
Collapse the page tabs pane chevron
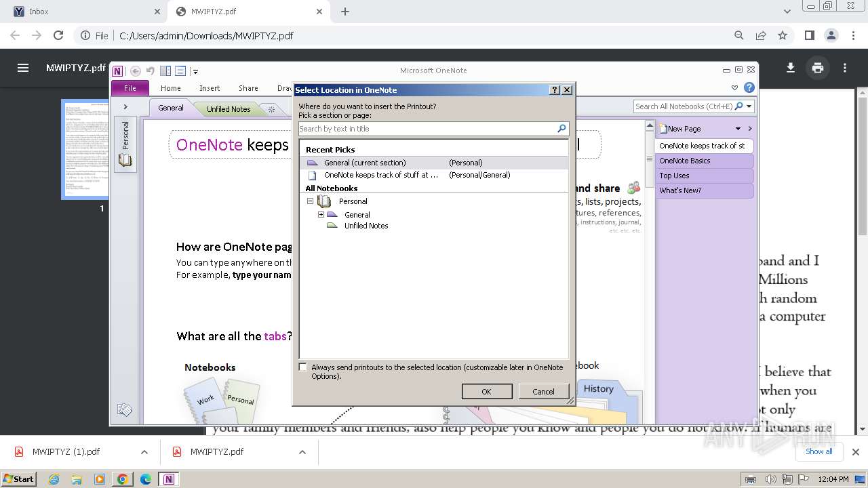[x=749, y=128]
